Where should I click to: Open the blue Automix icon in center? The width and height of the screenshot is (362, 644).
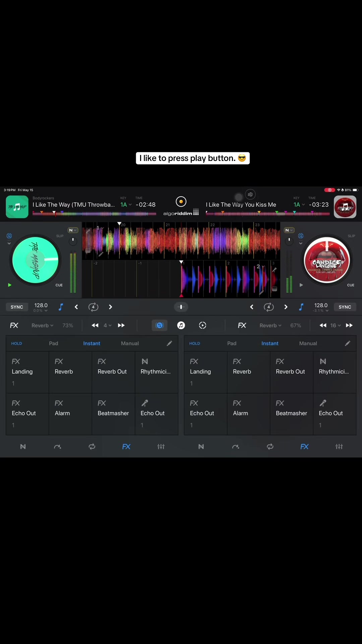[160, 325]
